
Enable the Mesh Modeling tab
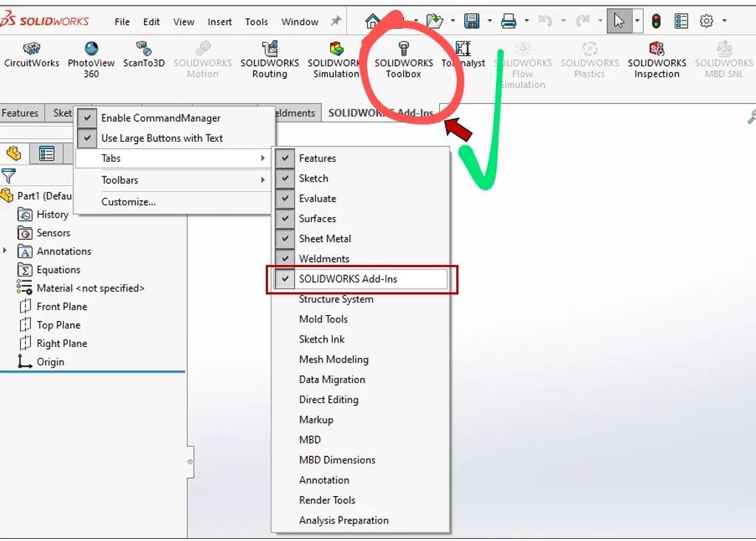click(x=334, y=359)
